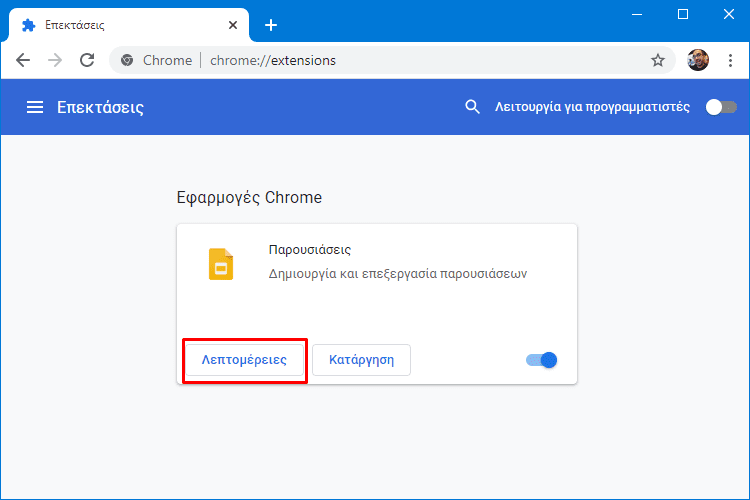Click the Κατάργηση button
This screenshot has height=500, width=750.
click(362, 360)
